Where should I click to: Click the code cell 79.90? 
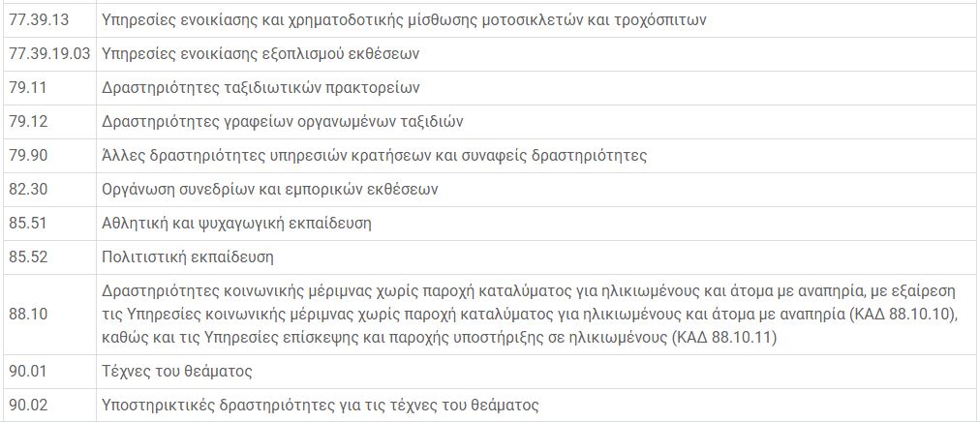pyautogui.click(x=27, y=155)
